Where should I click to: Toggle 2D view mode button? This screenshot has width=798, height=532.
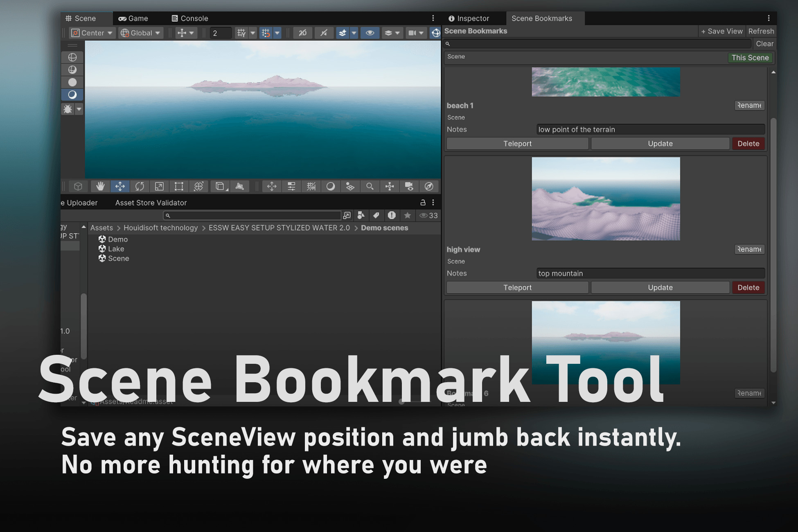302,33
